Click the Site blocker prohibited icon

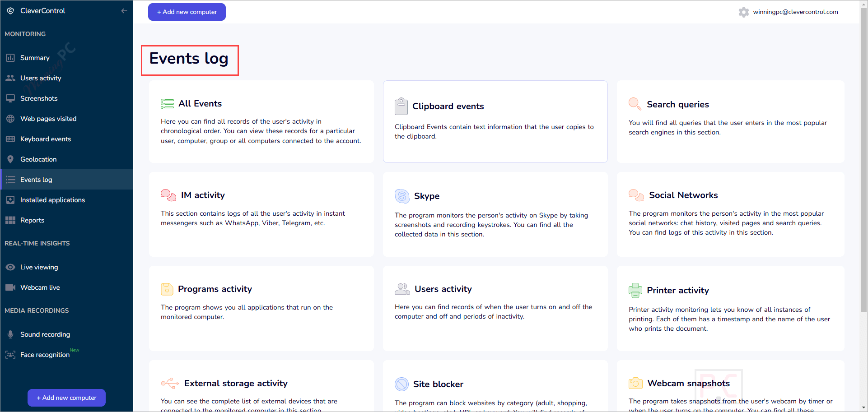tap(401, 384)
